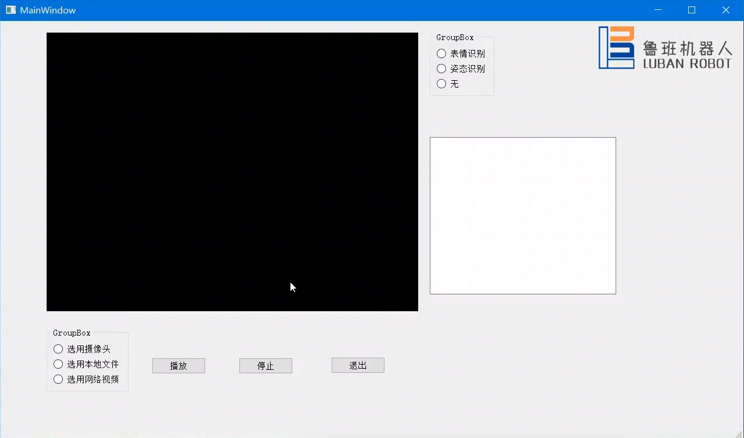Viewport: 744px width, 438px height.
Task: Select the 姿态识别 radio option
Action: 460,69
